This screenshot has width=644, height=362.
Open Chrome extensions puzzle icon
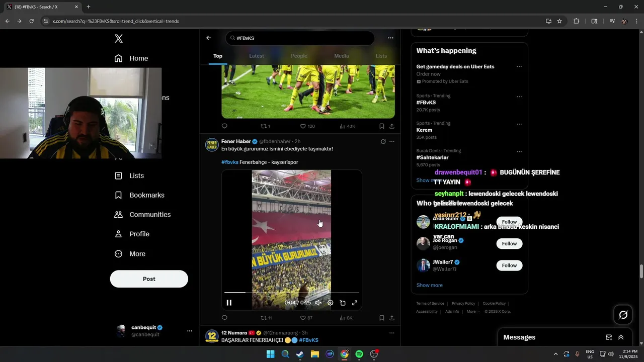tap(577, 21)
